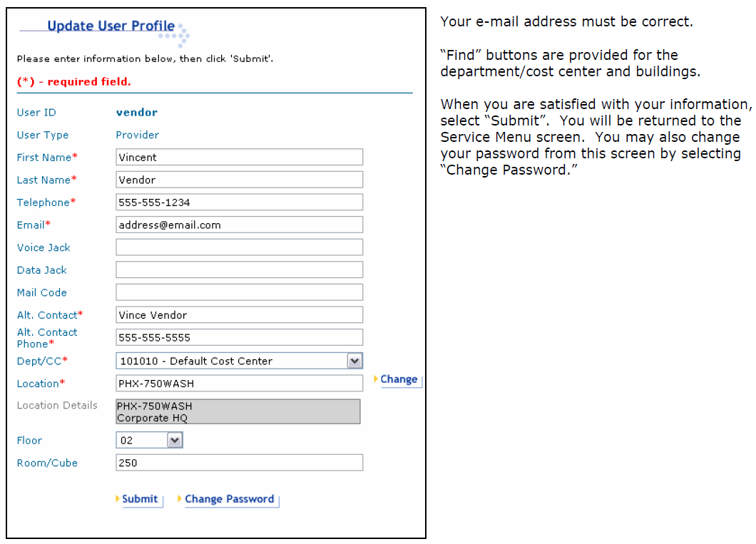This screenshot has height=544, width=756.
Task: Select the Alt. Contact name field
Action: pyautogui.click(x=239, y=315)
